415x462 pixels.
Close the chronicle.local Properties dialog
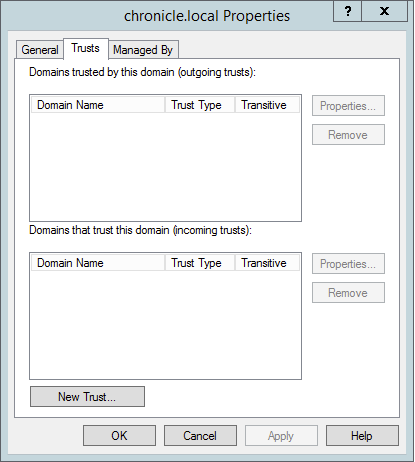click(385, 11)
